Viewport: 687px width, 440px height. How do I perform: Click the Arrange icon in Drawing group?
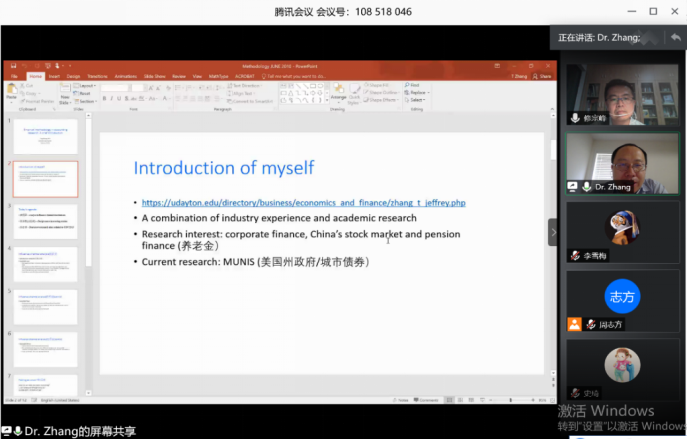click(x=337, y=92)
